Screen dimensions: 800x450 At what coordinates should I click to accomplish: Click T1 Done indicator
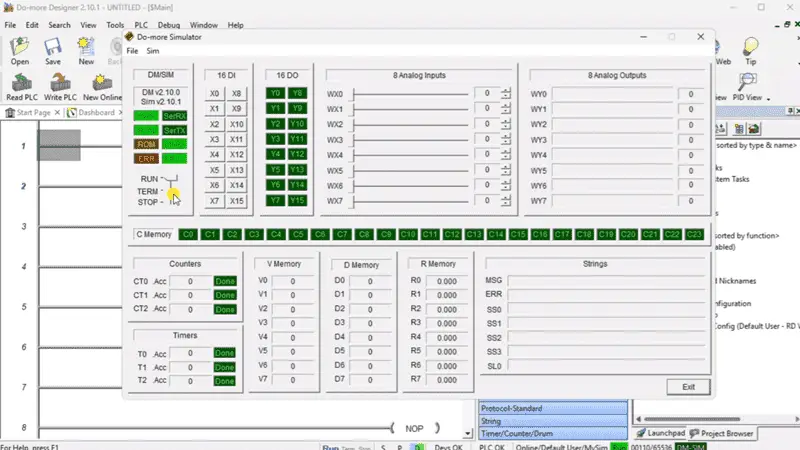(x=224, y=367)
